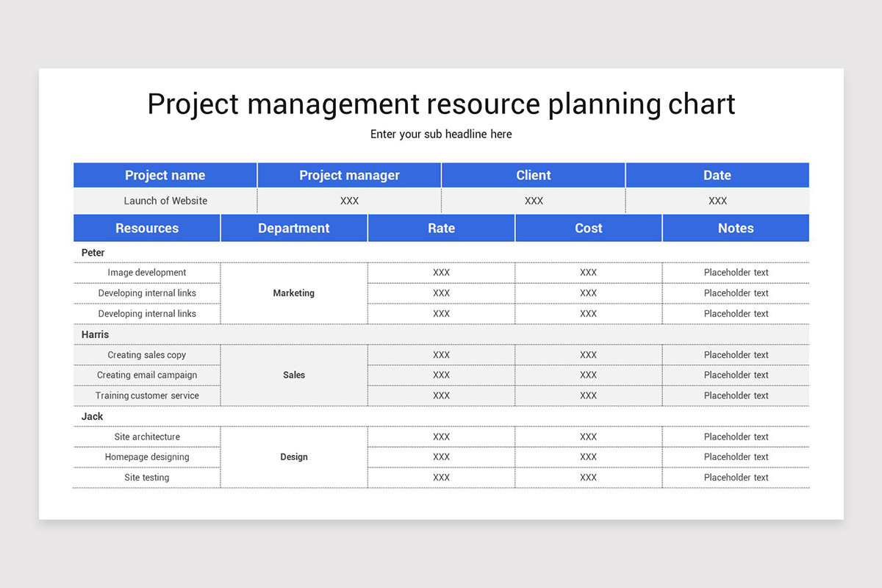Select the Department column header
The width and height of the screenshot is (882, 588).
(293, 228)
